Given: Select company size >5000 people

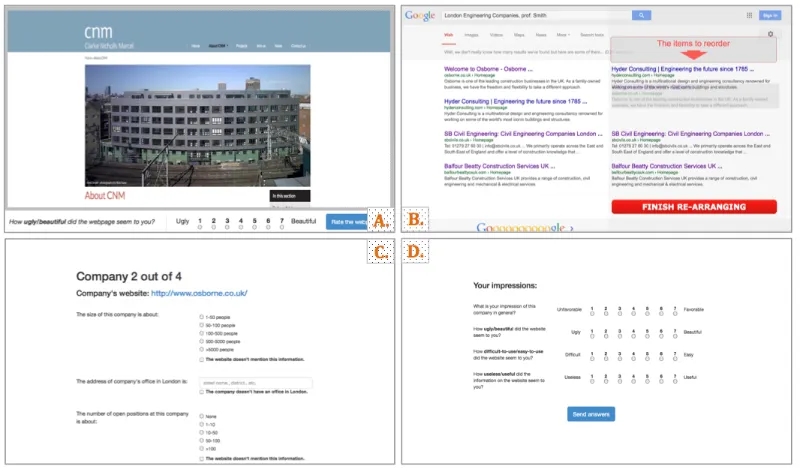Looking at the screenshot, I should click(x=202, y=349).
